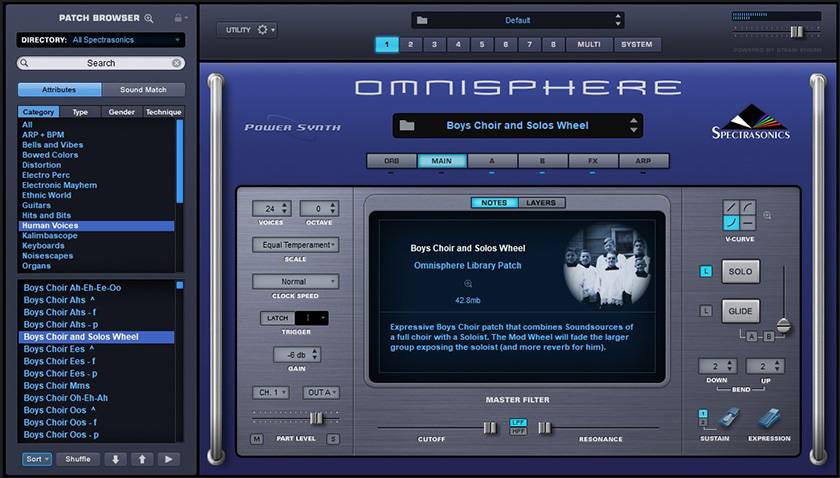Select Sustain pedal mode 1
This screenshot has width=840, height=478.
(703, 414)
